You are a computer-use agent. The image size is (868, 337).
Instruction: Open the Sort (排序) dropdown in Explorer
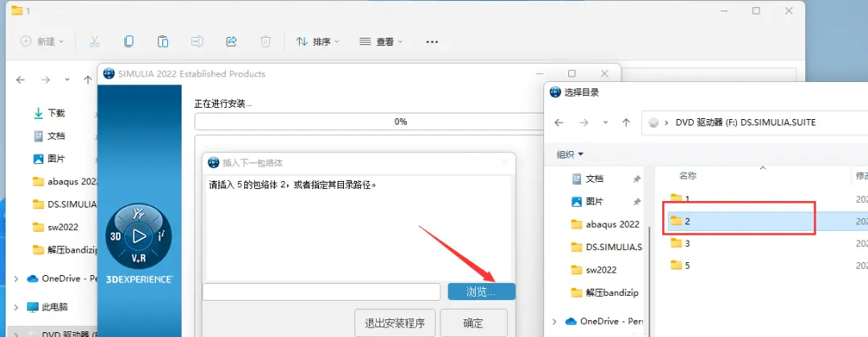point(317,42)
